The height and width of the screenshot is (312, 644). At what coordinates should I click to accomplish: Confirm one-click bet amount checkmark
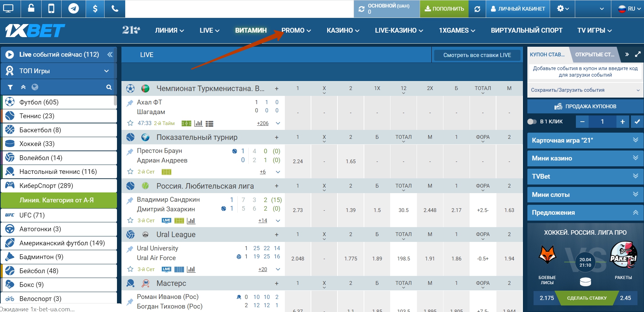637,122
